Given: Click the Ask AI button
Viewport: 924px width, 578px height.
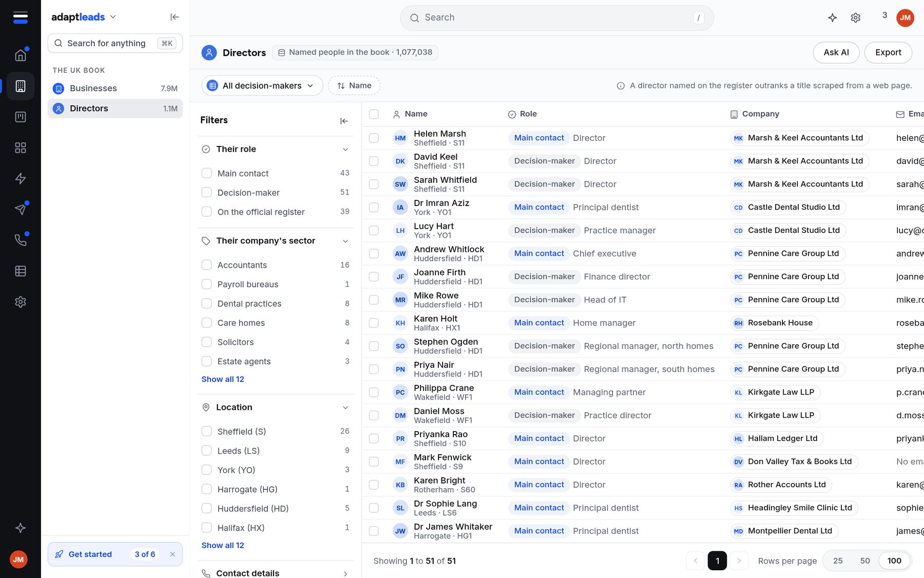Looking at the screenshot, I should pyautogui.click(x=836, y=52).
